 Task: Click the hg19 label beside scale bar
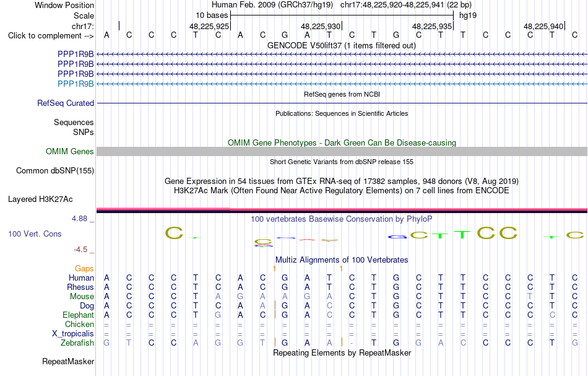pos(468,15)
